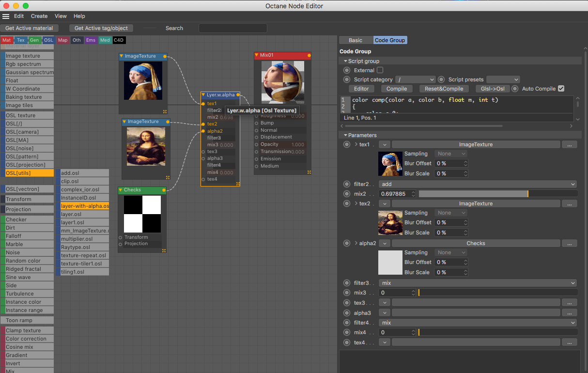The image size is (588, 373).
Task: Open the filter3 mix dropdown
Action: (478, 283)
